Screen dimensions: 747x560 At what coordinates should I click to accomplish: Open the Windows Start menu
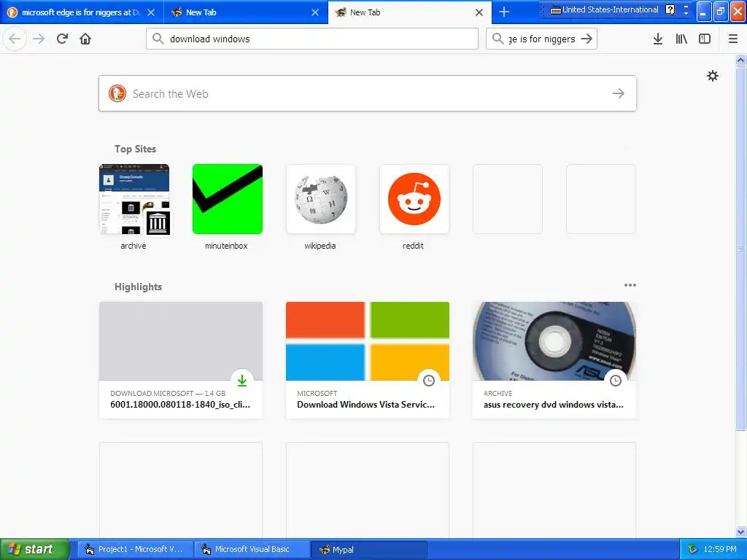[34, 549]
